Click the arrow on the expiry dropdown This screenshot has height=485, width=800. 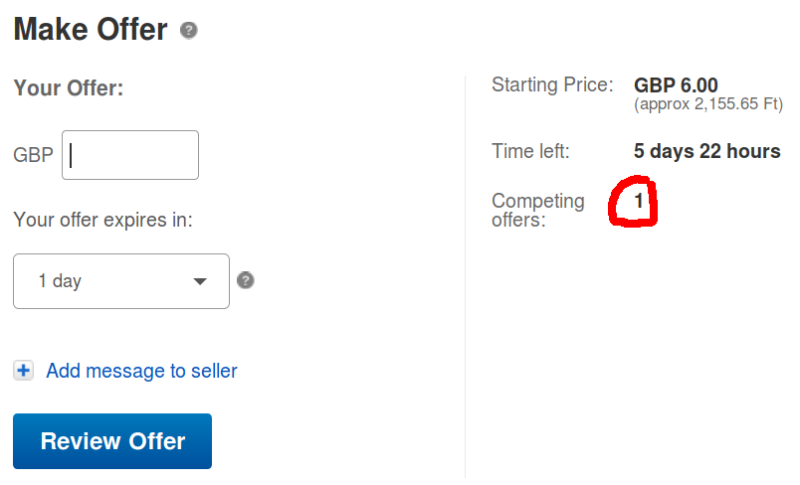200,281
